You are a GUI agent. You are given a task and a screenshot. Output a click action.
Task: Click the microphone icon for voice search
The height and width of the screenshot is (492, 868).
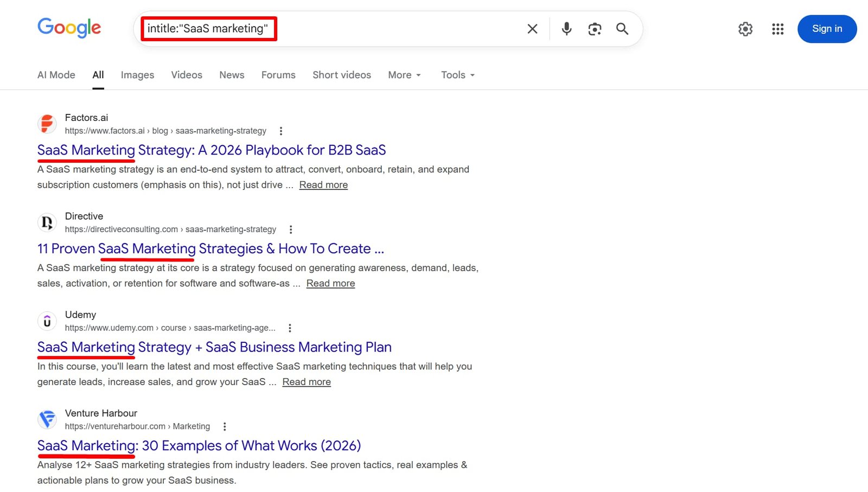[x=566, y=29]
